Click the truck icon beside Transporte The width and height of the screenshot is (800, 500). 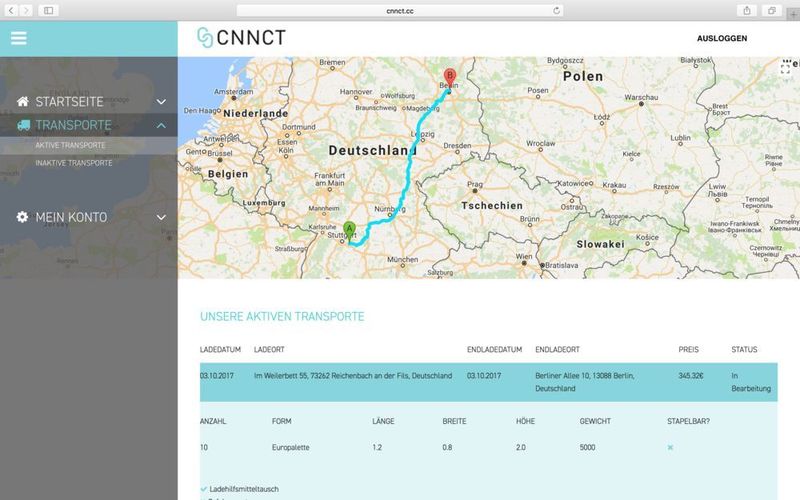[23, 125]
